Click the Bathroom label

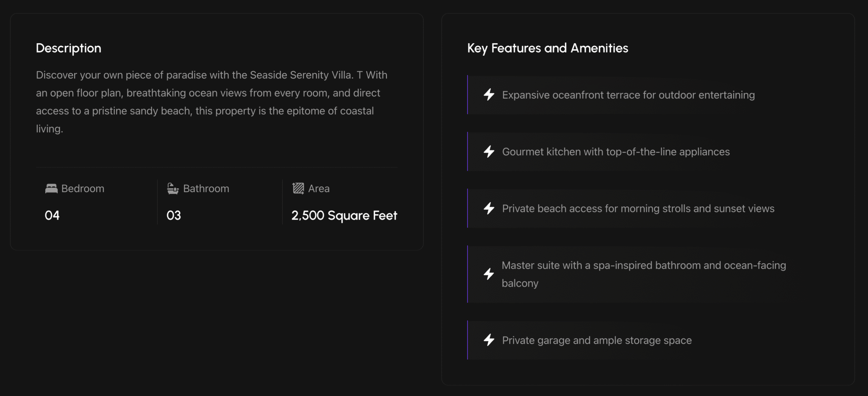coord(206,189)
